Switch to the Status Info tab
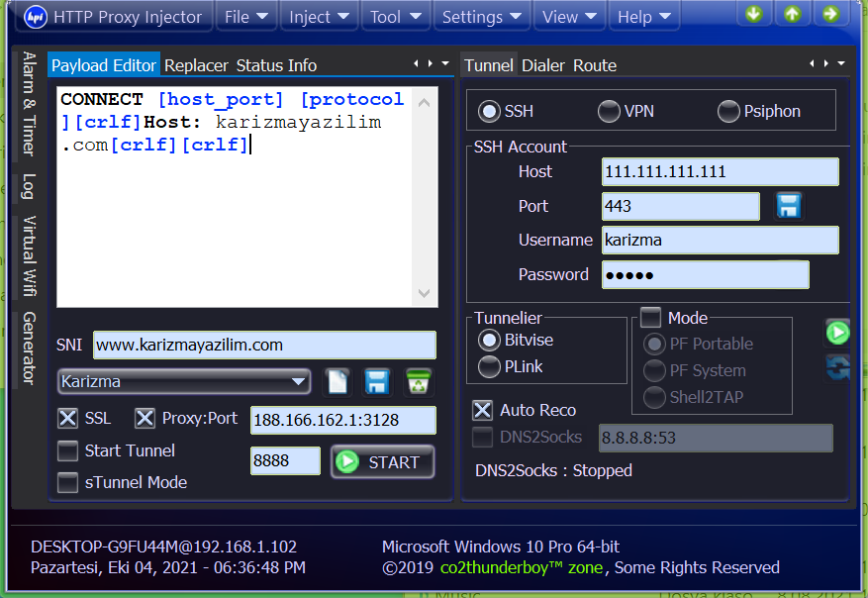The width and height of the screenshot is (868, 598). coord(276,65)
